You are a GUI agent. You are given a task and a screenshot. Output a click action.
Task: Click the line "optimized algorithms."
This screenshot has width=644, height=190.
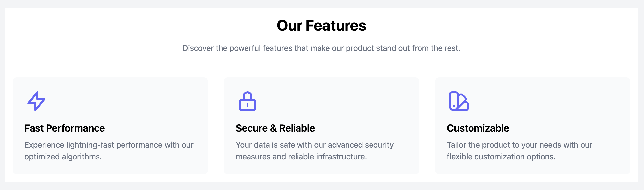click(x=63, y=157)
